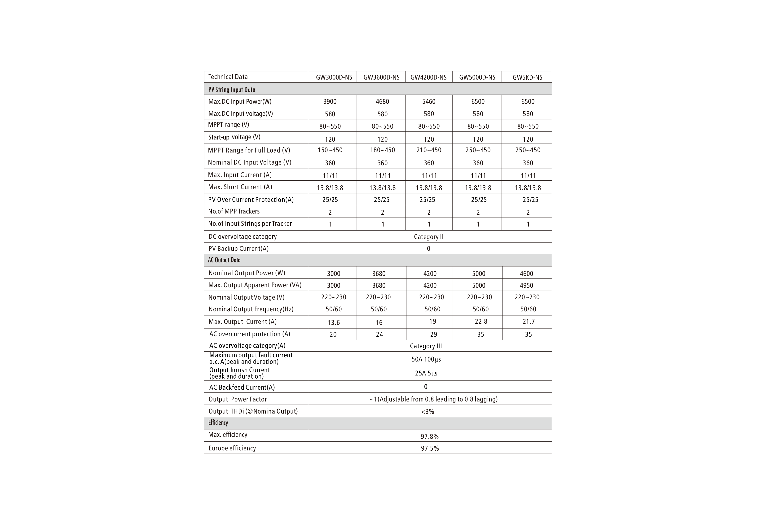Click the Europe efficiency row label
This screenshot has width=767, height=532.
[x=232, y=448]
